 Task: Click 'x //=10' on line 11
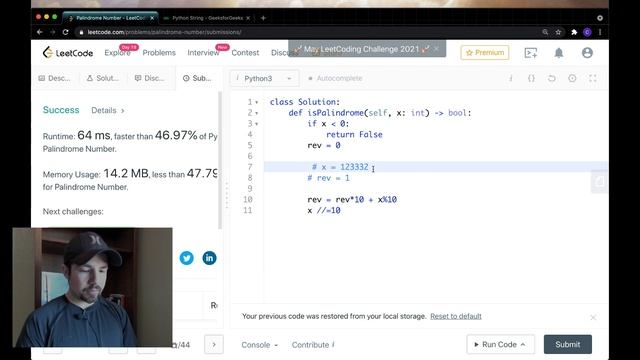[324, 211]
